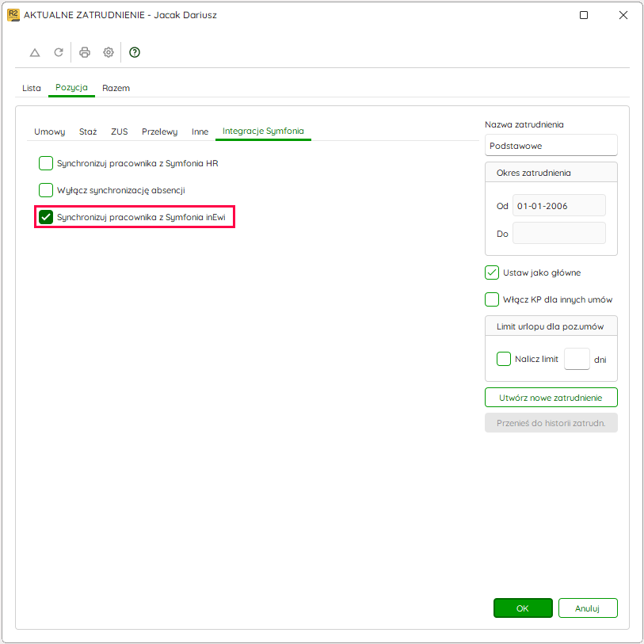Cancel using the Anuluj button
This screenshot has height=644, width=644.
[x=588, y=608]
